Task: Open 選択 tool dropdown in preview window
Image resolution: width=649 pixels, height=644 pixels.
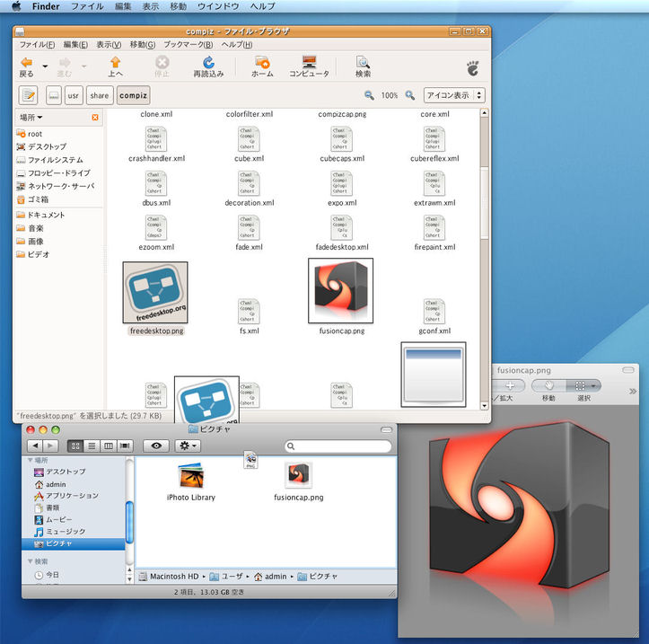Action: click(x=584, y=385)
